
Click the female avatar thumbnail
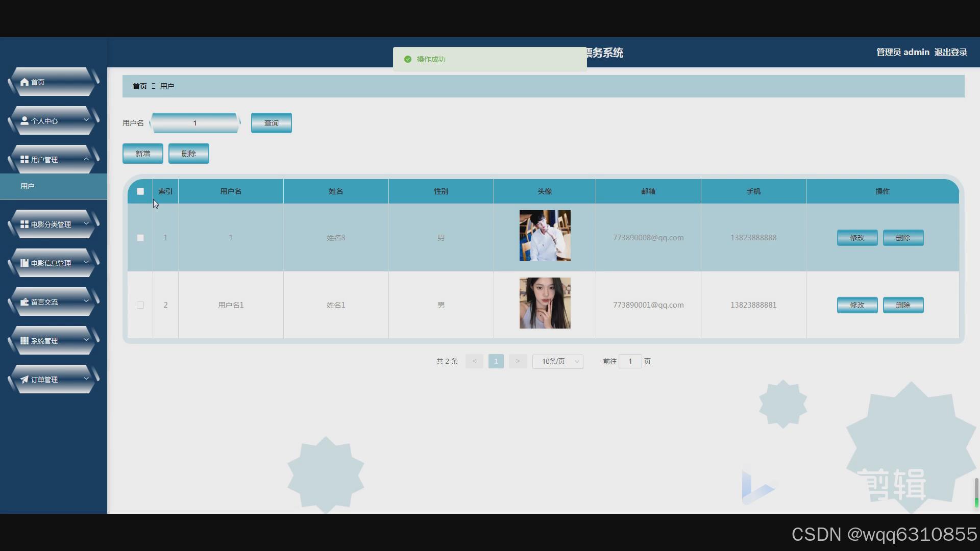(x=545, y=303)
